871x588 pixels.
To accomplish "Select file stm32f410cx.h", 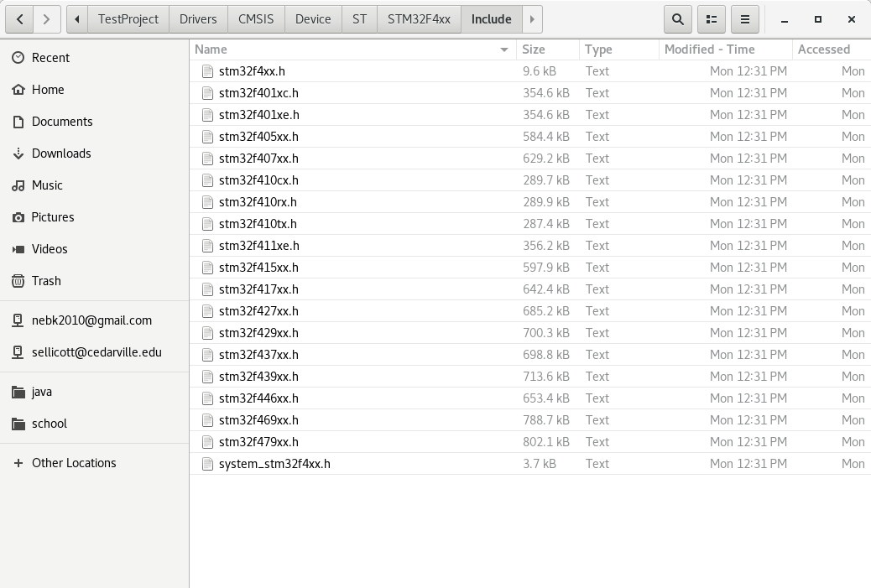I will click(530, 180).
